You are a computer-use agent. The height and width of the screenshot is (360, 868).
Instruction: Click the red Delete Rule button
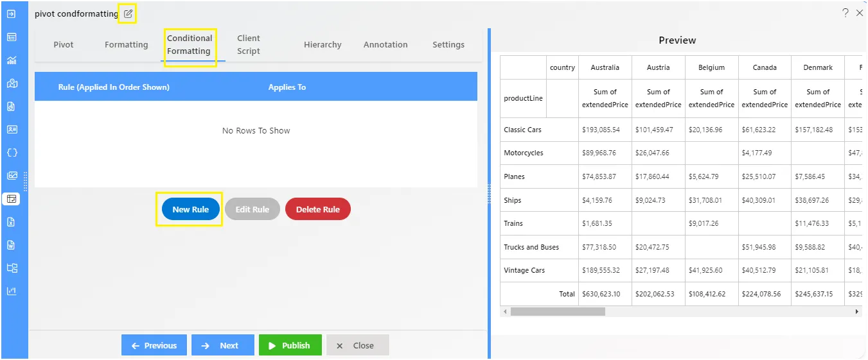318,209
